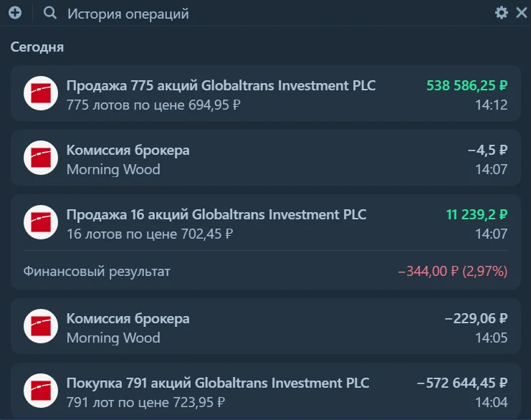Open Покупка 791 акций Globaltrans operation

click(265, 391)
